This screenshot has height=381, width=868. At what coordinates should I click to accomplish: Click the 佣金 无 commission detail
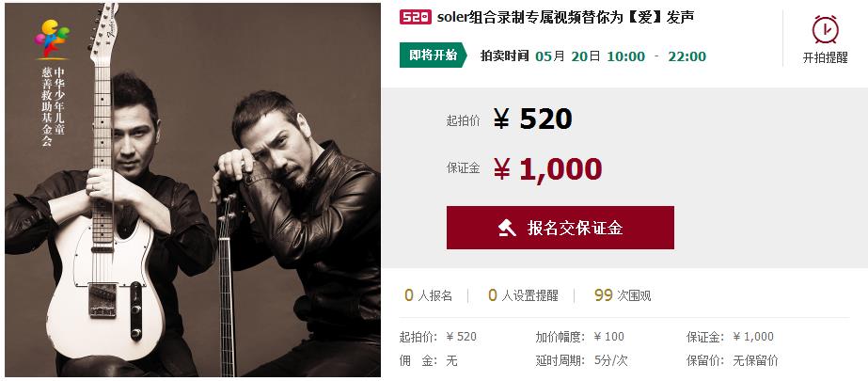pyautogui.click(x=429, y=361)
